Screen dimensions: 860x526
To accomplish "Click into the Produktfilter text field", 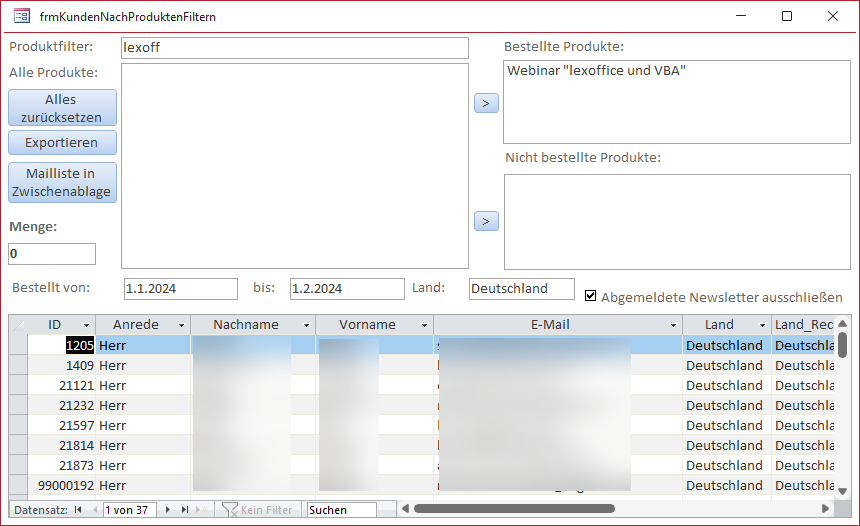I will [x=294, y=48].
